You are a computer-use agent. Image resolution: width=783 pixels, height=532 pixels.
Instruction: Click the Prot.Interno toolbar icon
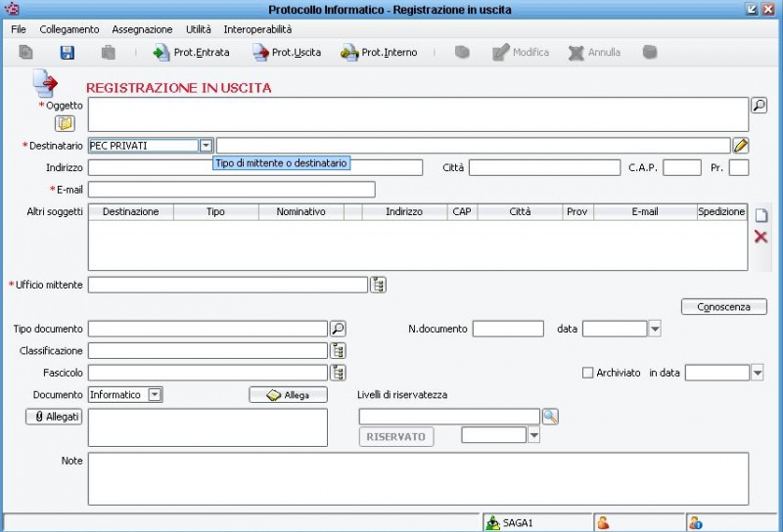coord(349,53)
